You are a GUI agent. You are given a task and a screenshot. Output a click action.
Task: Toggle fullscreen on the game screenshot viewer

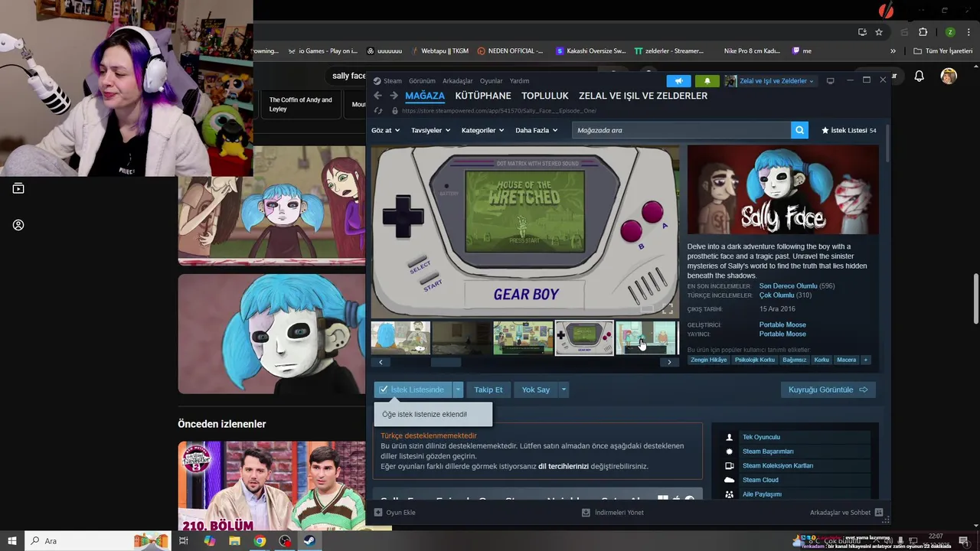click(668, 308)
